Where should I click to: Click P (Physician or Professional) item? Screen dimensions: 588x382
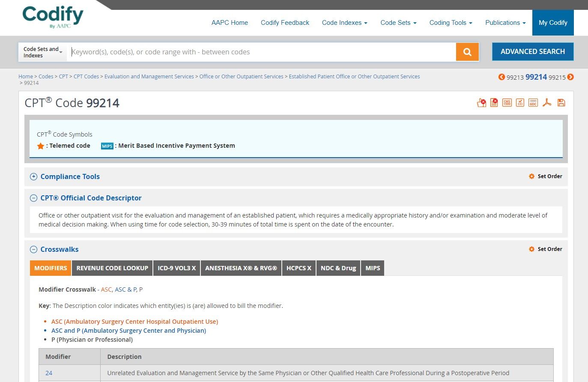92,340
